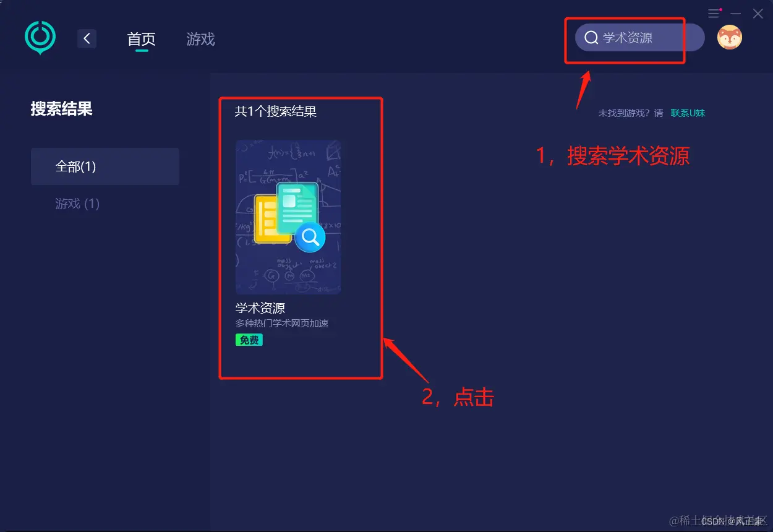Open the fox avatar user profile
Screen dimensions: 773x532
pos(730,37)
